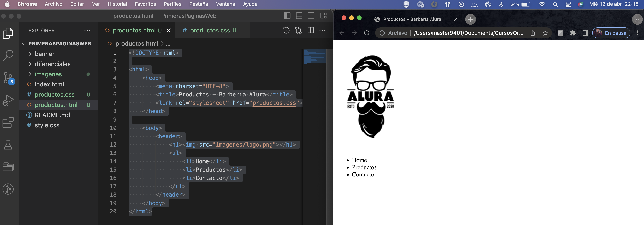Open index.html in the explorer
Screen dimensions: 644x225
(59, 84)
